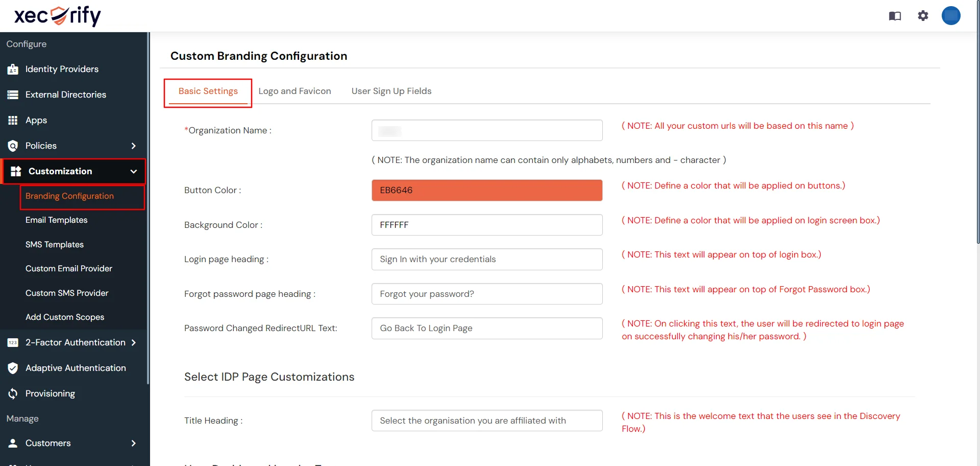Click the Adaptive Authentication shield icon
Viewport: 980px width, 466px height.
pyautogui.click(x=13, y=368)
